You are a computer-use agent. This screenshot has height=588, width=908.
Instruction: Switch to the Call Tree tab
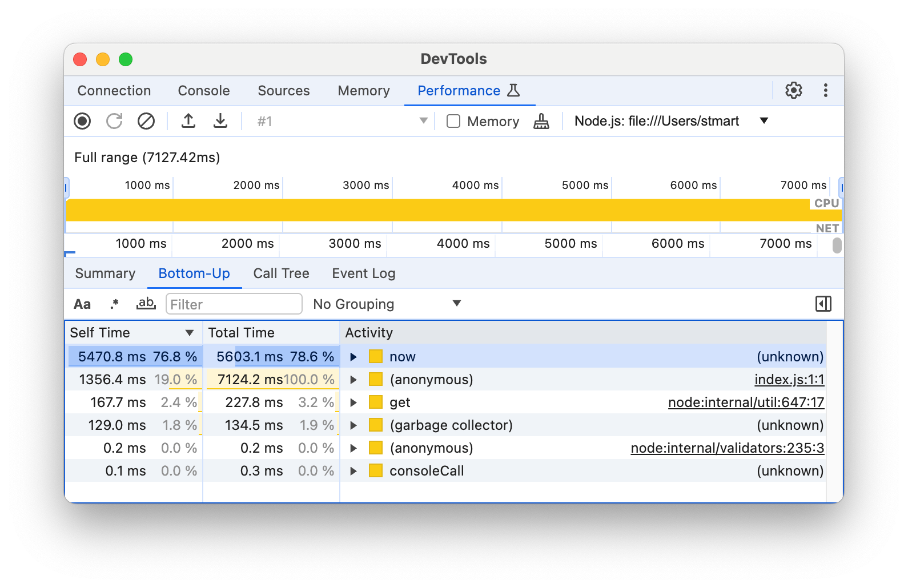click(x=281, y=273)
